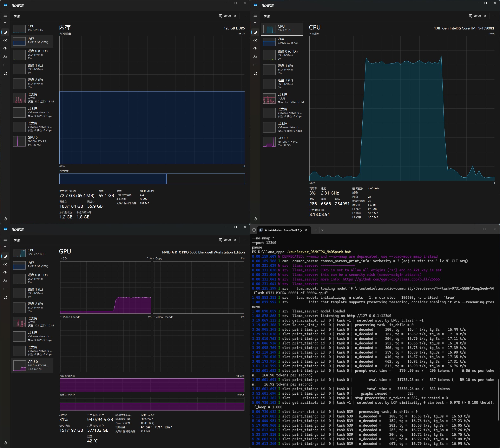The height and width of the screenshot is (448, 500).
Task: Open navigation hamburger menu in CPU Task Manager
Action: tap(255, 16)
